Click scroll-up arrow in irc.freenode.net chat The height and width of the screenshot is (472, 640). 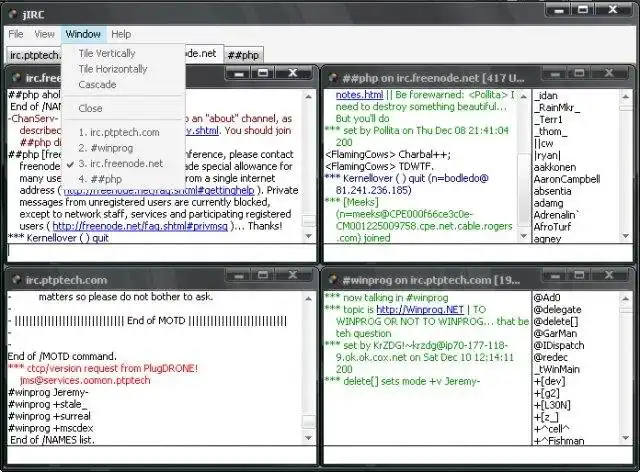(309, 96)
